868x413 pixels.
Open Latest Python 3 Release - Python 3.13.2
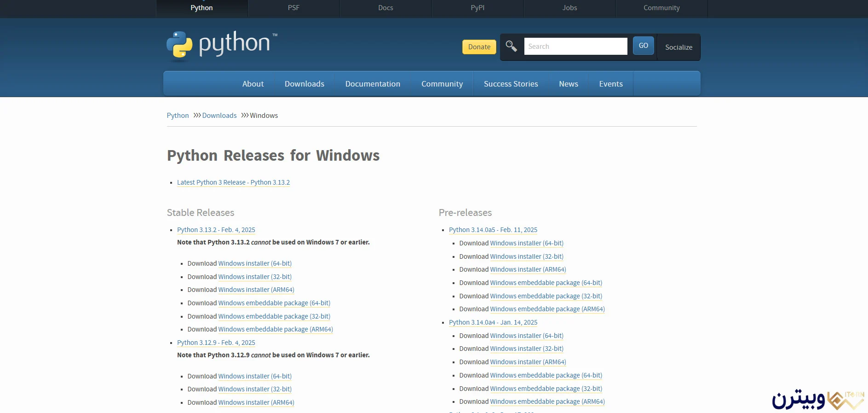pyautogui.click(x=233, y=182)
